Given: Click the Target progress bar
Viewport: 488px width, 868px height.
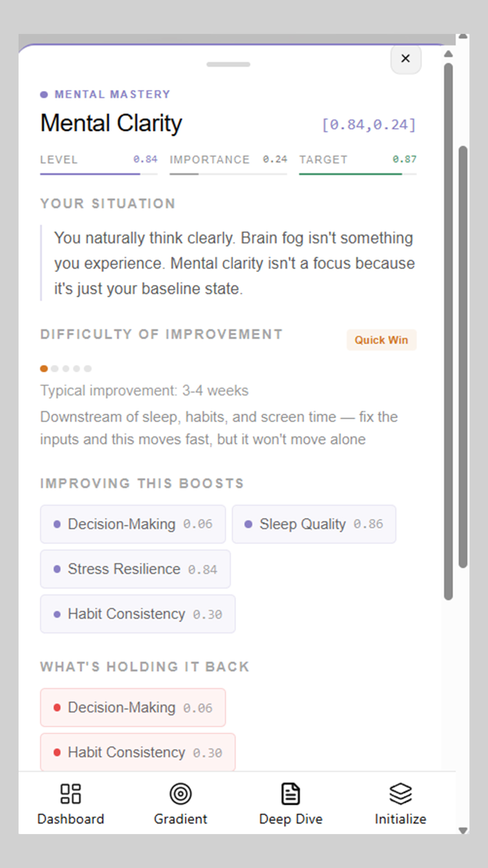Looking at the screenshot, I should [x=357, y=174].
